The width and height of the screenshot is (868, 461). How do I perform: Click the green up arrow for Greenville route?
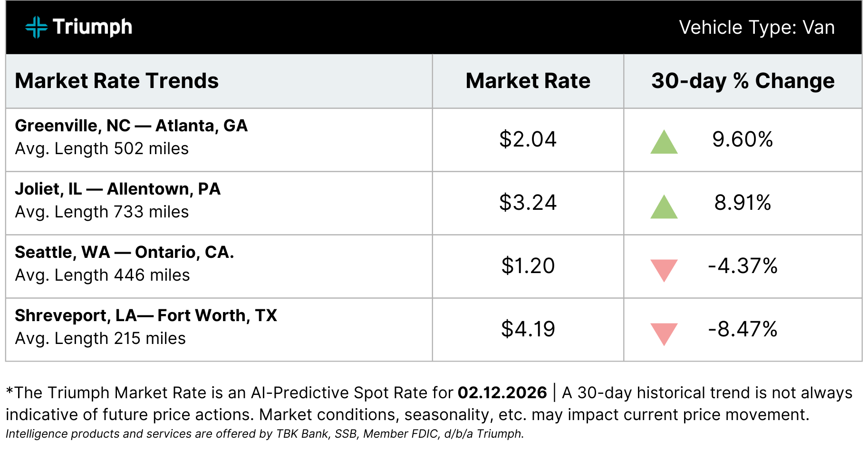pyautogui.click(x=664, y=142)
